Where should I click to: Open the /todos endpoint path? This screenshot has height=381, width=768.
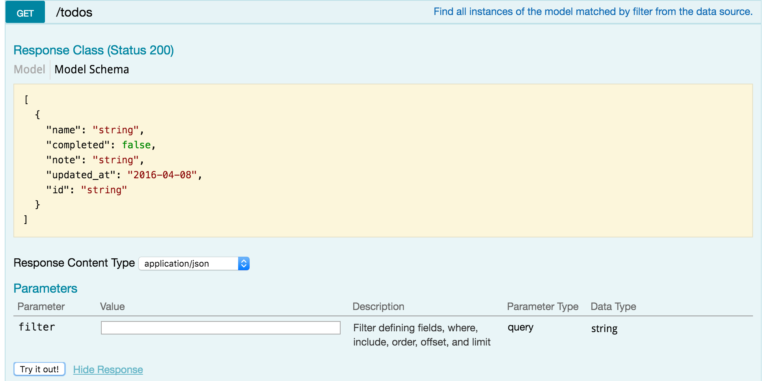(x=74, y=13)
